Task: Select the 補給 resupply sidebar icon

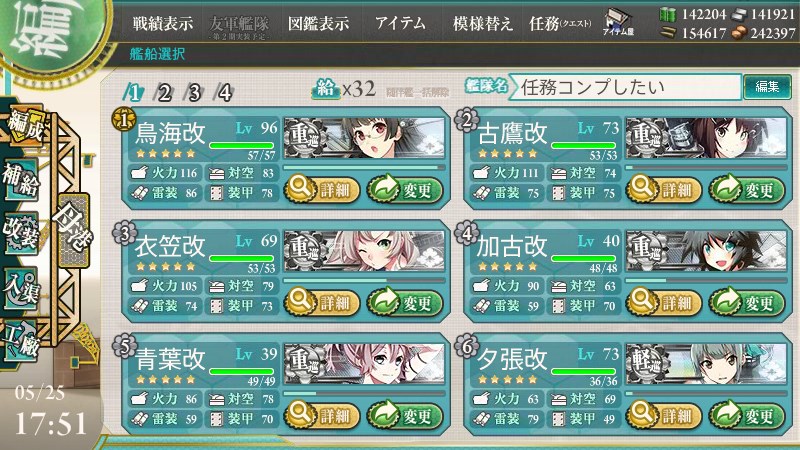Action: (x=21, y=180)
